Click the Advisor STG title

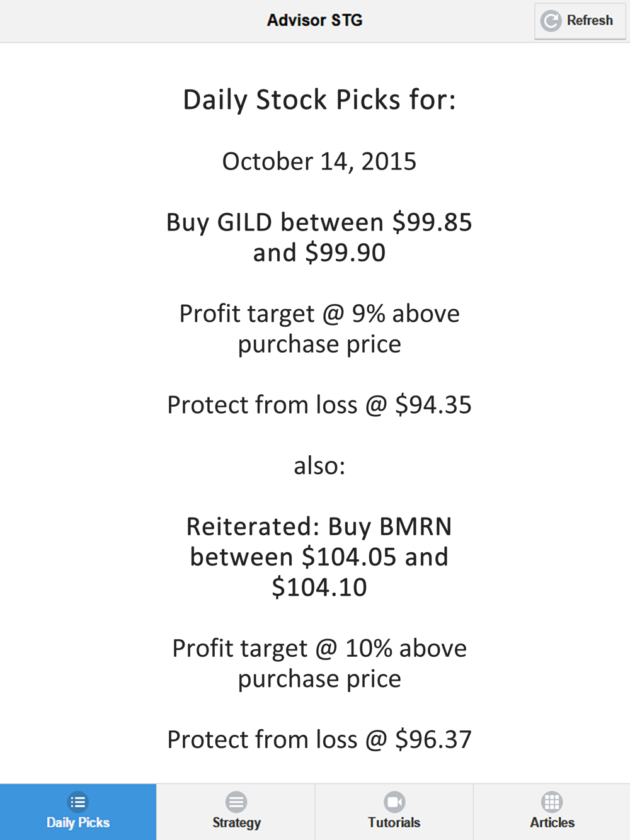click(314, 20)
